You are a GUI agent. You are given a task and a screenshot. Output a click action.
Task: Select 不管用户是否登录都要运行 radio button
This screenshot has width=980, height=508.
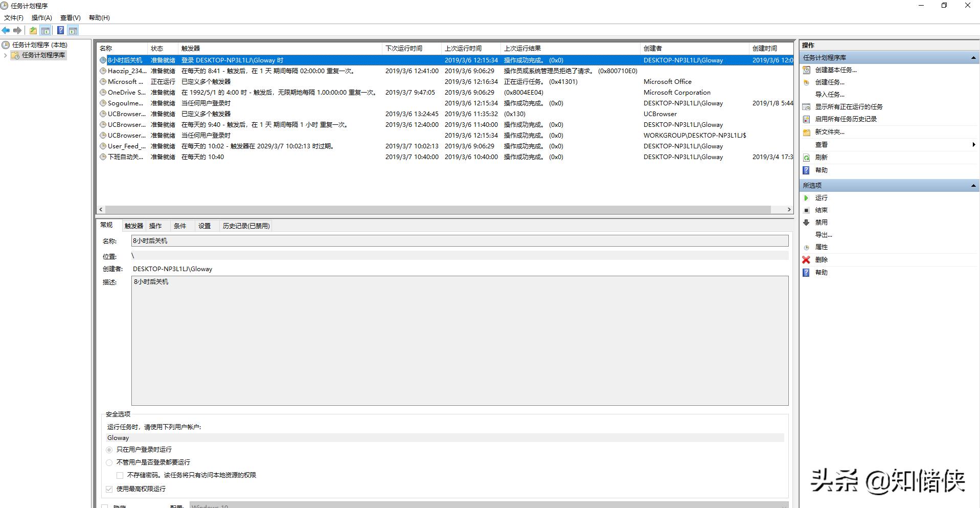pyautogui.click(x=109, y=462)
